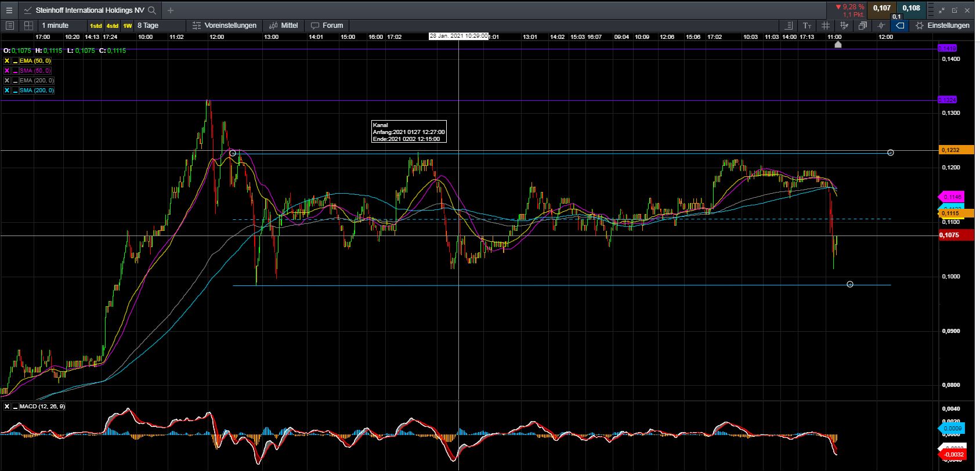Pop out chart into new window
The width and height of the screenshot is (980, 471).
954,10
